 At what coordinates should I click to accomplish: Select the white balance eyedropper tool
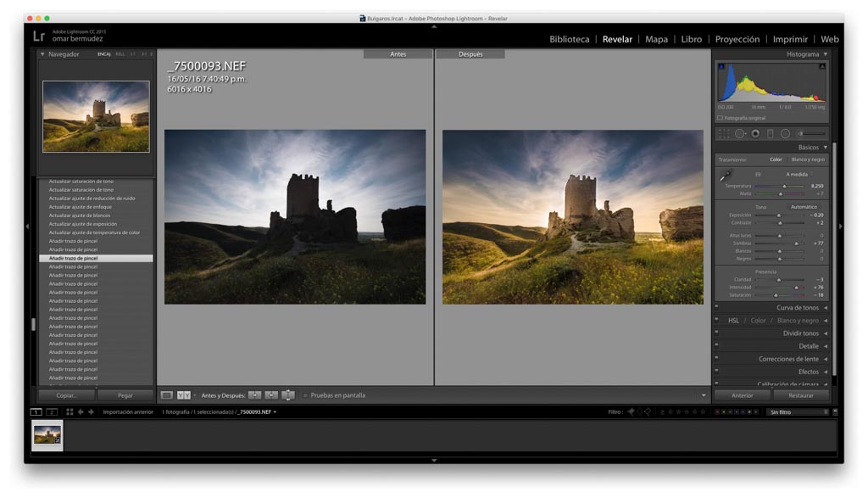pos(726,176)
